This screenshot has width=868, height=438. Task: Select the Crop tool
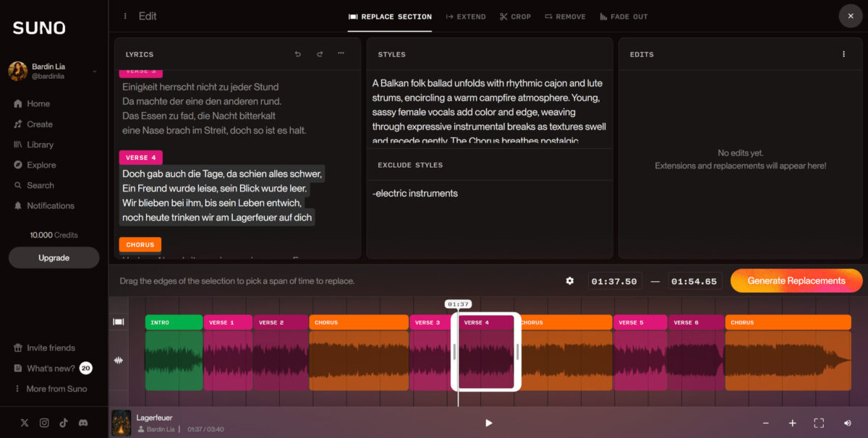pos(515,16)
